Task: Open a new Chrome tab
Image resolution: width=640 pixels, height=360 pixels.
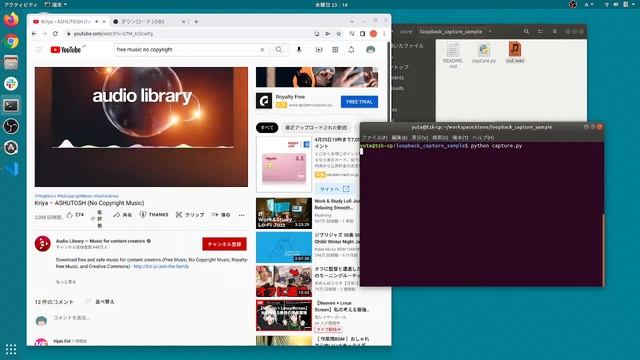Action: click(196, 22)
